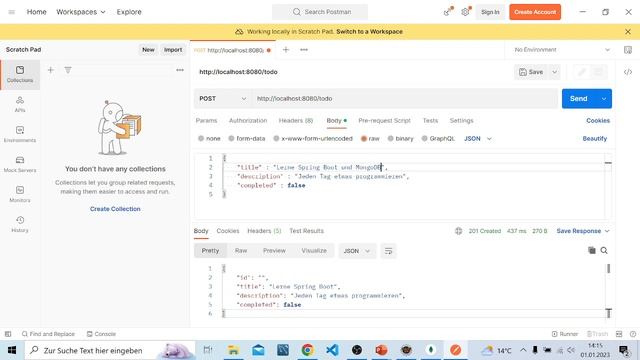
Task: Open the hamburger menu icon
Action: pos(11,12)
